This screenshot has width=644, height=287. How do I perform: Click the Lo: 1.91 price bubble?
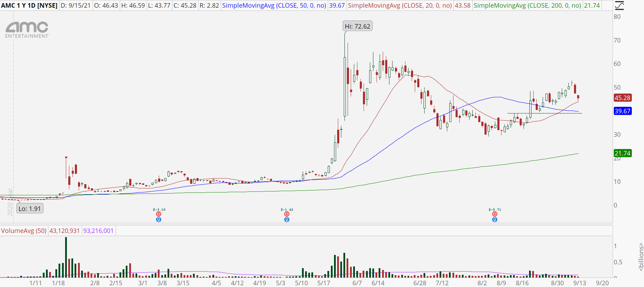[x=30, y=209]
